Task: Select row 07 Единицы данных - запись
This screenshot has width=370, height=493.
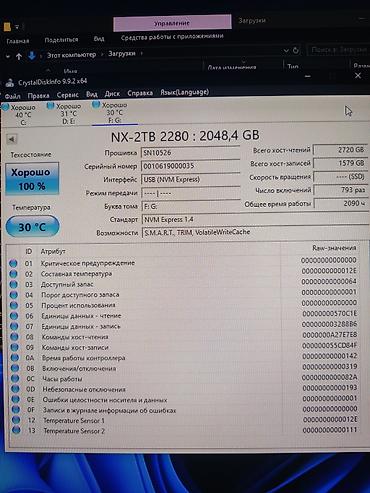Action: pyautogui.click(x=183, y=326)
